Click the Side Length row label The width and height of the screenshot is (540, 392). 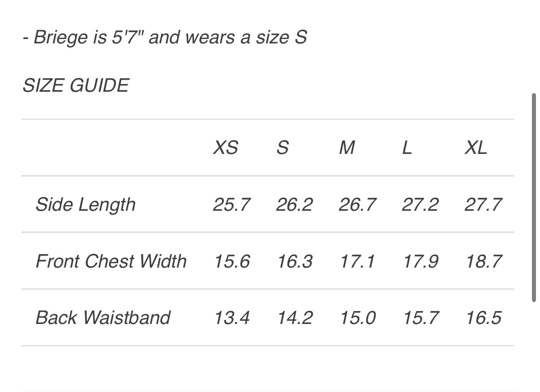pos(85,205)
